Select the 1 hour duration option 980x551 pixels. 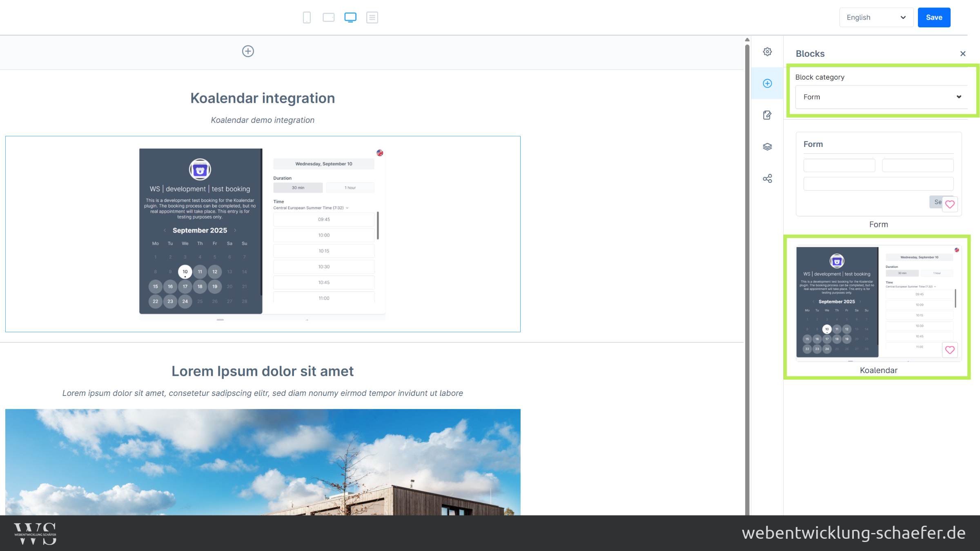point(350,188)
